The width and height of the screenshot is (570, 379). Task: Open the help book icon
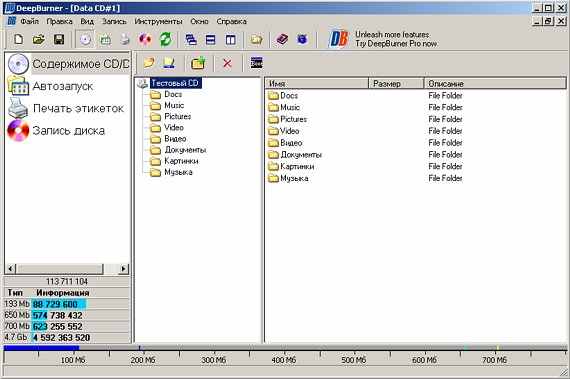282,39
